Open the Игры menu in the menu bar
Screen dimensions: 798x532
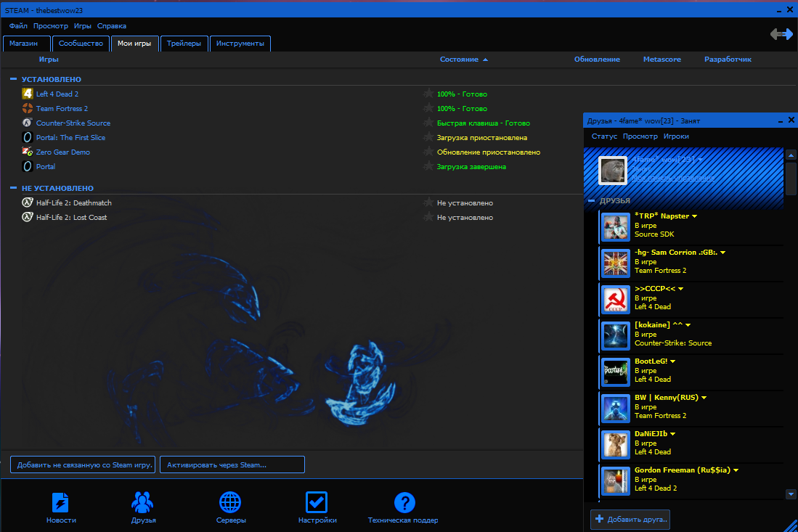[x=83, y=26]
